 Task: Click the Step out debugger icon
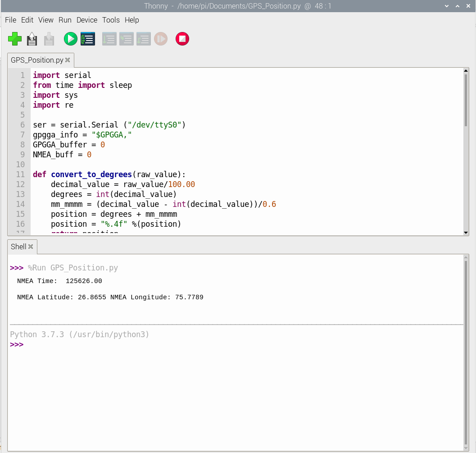[143, 39]
